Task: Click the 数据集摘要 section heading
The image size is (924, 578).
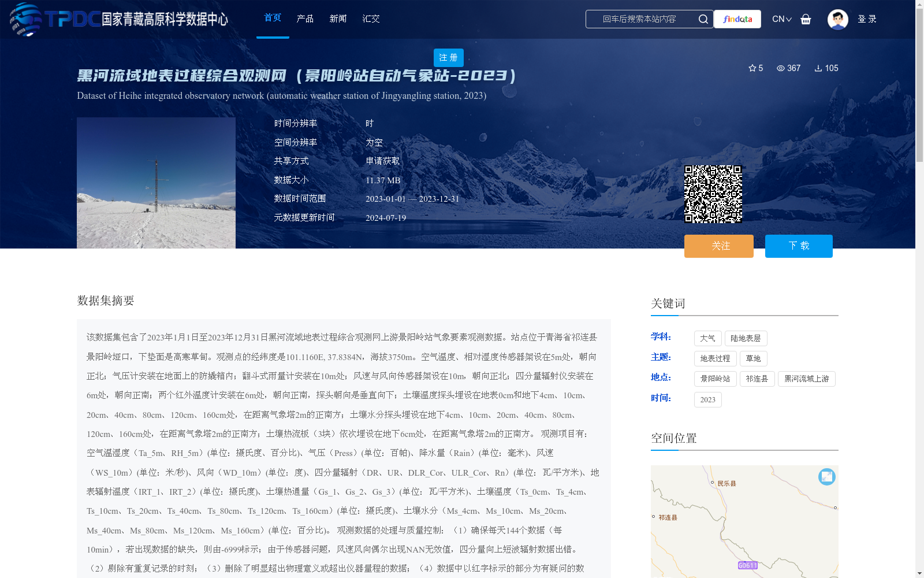Action: click(x=106, y=301)
